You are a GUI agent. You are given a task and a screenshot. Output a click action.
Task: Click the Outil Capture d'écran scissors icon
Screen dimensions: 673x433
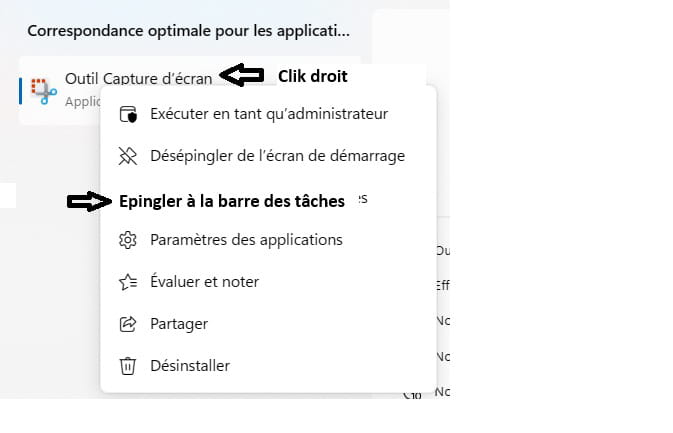pyautogui.click(x=43, y=90)
